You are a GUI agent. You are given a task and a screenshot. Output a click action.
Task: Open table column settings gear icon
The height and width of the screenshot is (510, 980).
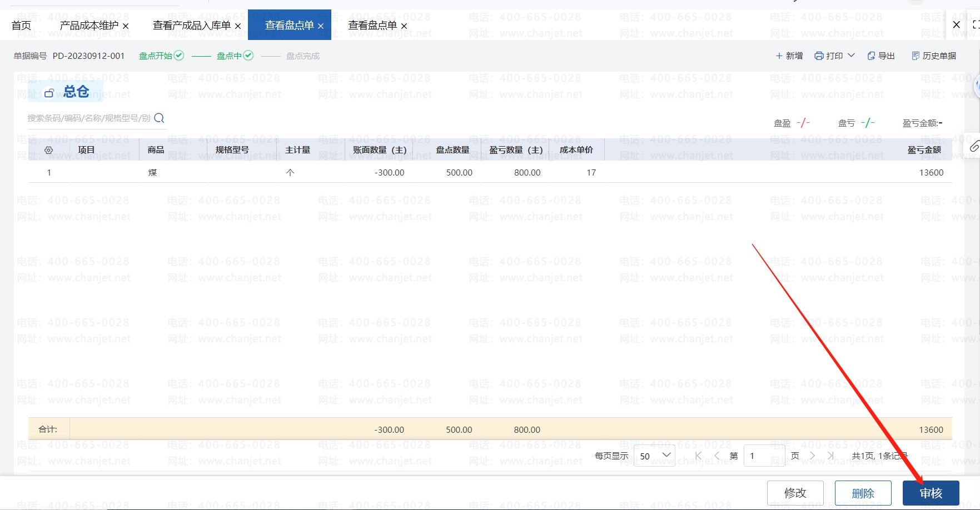click(49, 150)
